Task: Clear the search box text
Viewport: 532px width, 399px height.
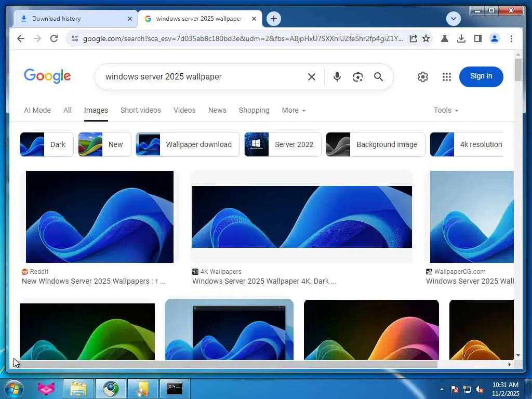Action: (312, 77)
